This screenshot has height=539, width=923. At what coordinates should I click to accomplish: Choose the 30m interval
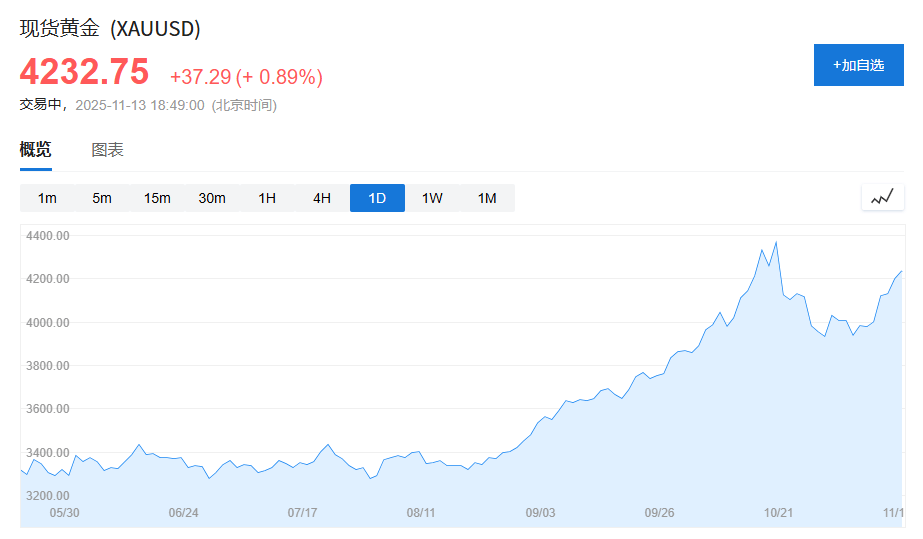point(212,198)
